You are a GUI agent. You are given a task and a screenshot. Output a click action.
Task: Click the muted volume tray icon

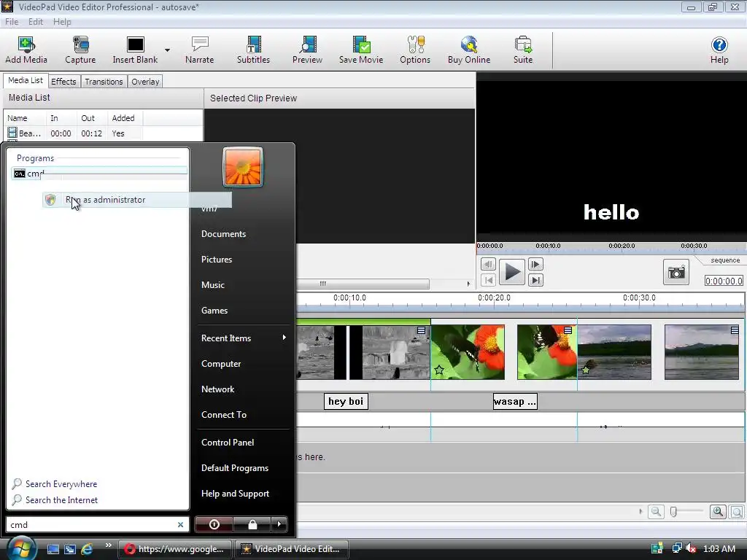click(x=691, y=548)
